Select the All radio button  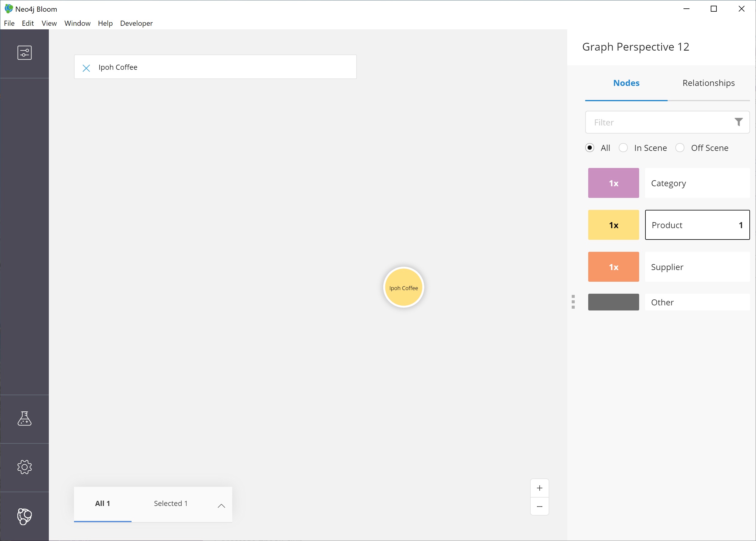[x=590, y=148]
